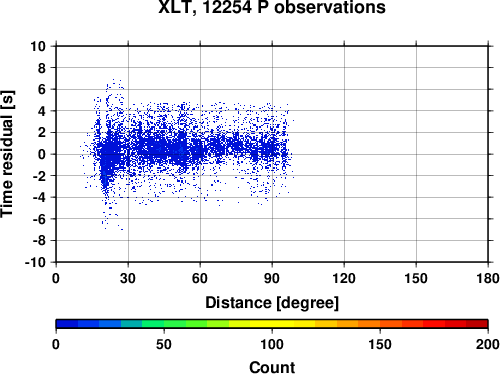Click colorbar tick label '200'
Viewport: 500px width, 374px height.
488,344
